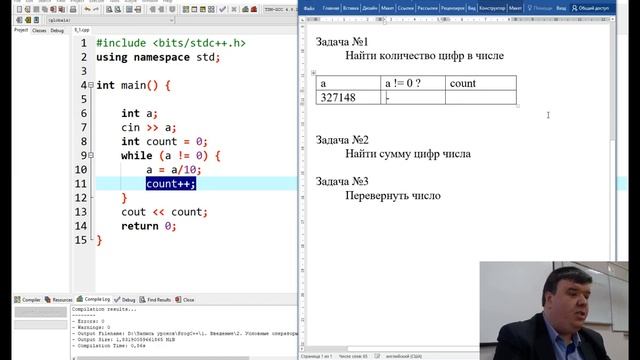Screen dimensions: 640x360
Task: Click the Replace icon next to Find
Action: (118, 9)
